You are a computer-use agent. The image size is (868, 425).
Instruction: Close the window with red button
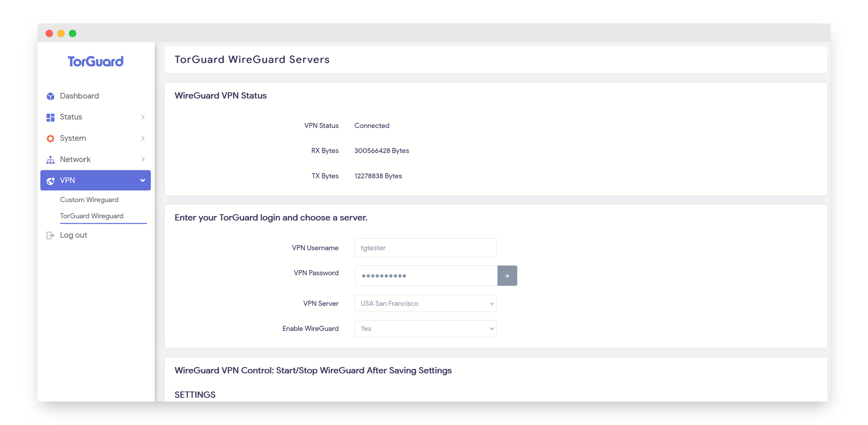(49, 33)
